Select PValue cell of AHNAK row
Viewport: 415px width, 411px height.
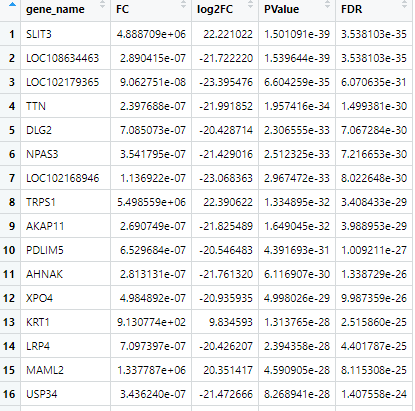click(297, 274)
